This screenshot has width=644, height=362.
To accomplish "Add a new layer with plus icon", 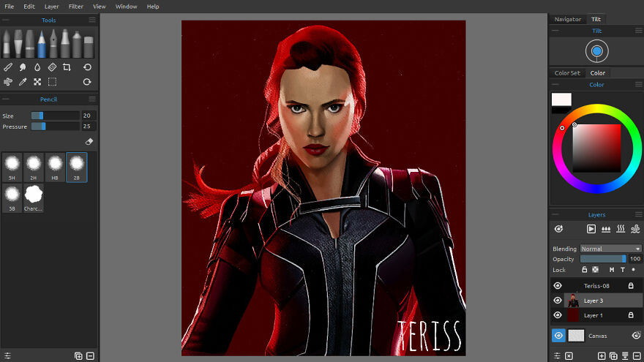I will (x=602, y=356).
